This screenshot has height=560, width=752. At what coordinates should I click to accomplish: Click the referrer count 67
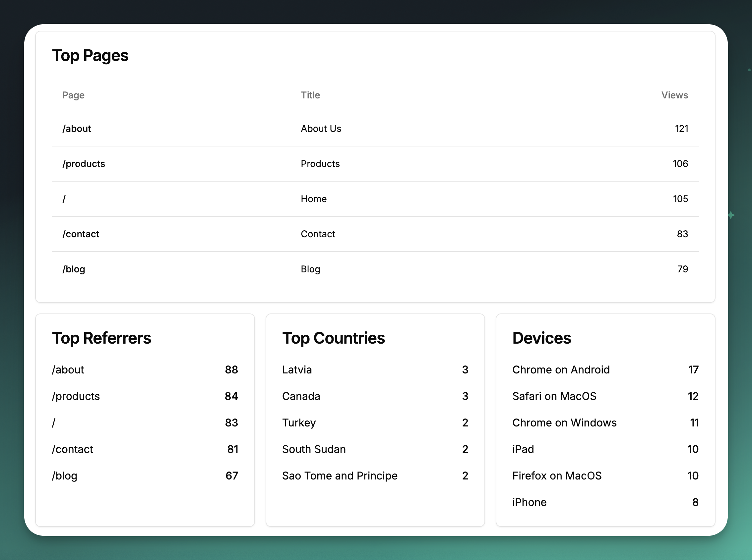pos(232,476)
